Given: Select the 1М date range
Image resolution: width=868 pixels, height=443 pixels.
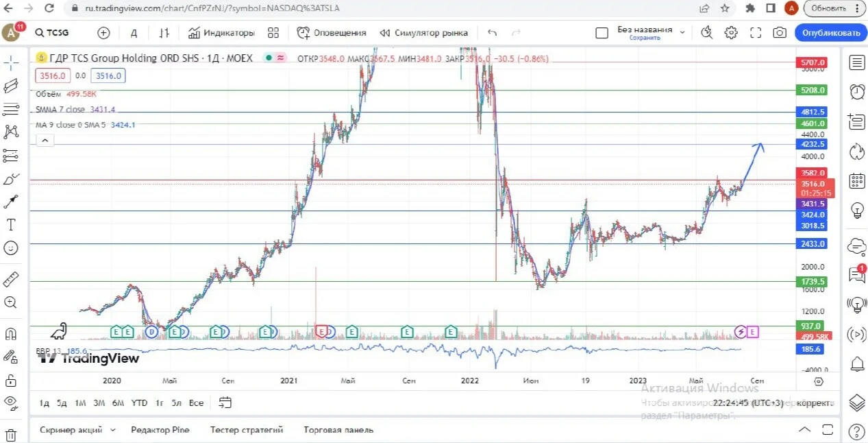Looking at the screenshot, I should 80,403.
